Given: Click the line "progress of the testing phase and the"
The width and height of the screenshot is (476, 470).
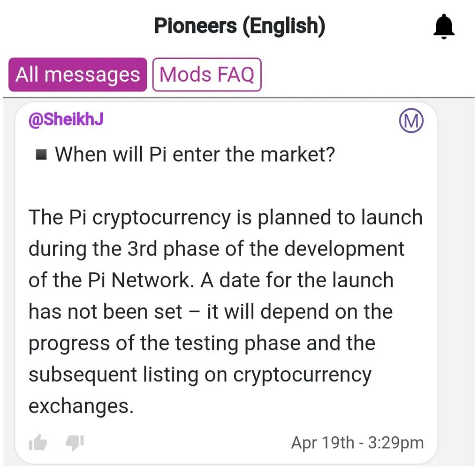Looking at the screenshot, I should click(202, 344).
